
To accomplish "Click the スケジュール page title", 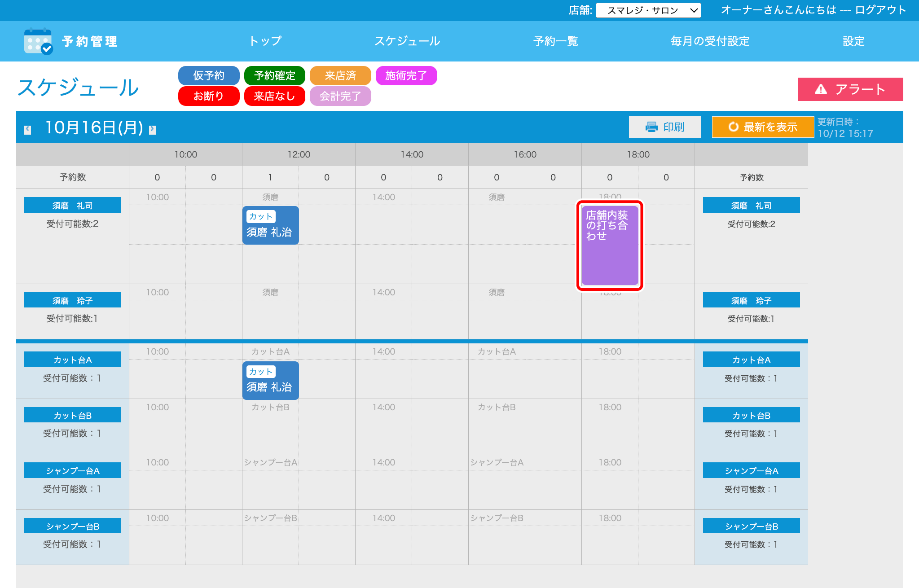I will coord(79,88).
